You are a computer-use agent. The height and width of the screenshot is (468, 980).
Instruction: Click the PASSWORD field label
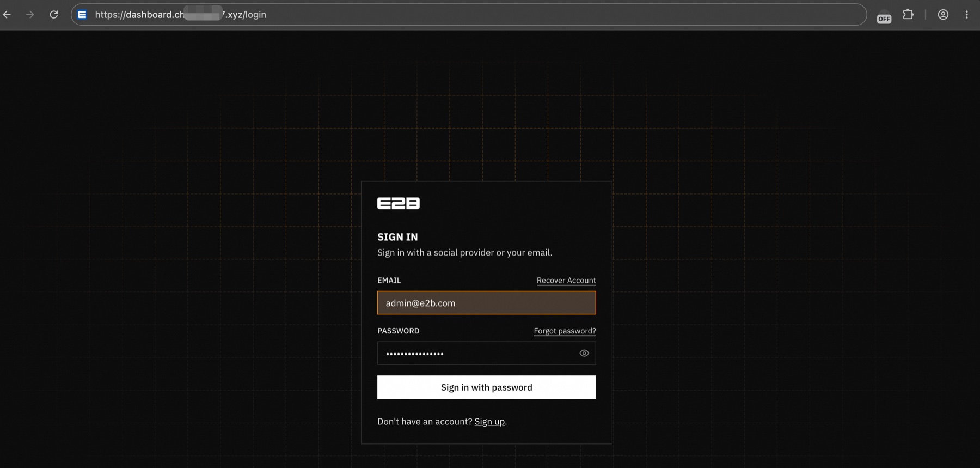399,331
